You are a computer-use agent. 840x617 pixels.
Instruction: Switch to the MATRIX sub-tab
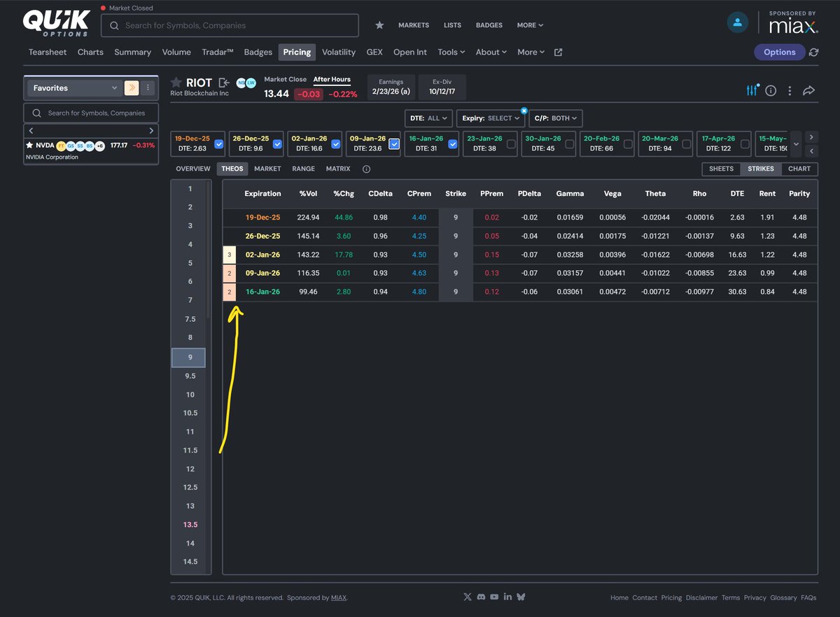pyautogui.click(x=338, y=169)
